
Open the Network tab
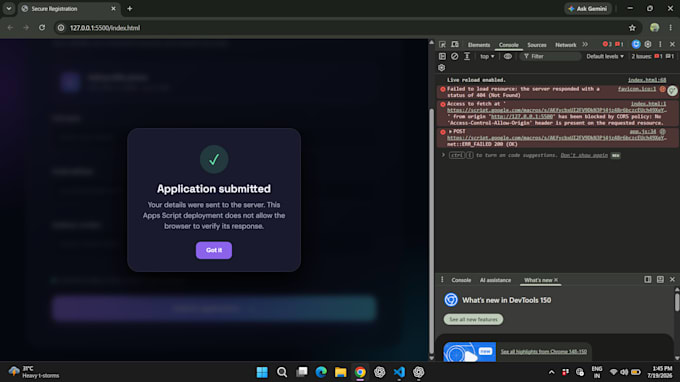[x=566, y=45]
